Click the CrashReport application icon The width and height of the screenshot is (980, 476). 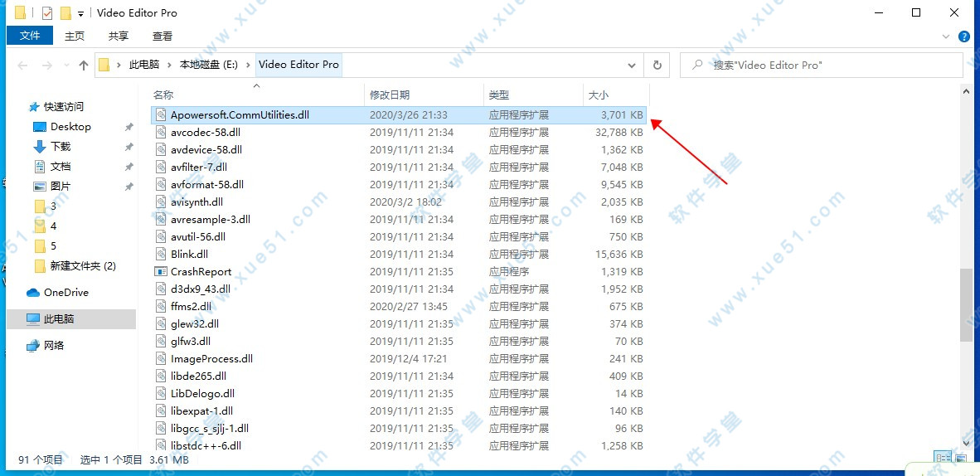coord(161,271)
